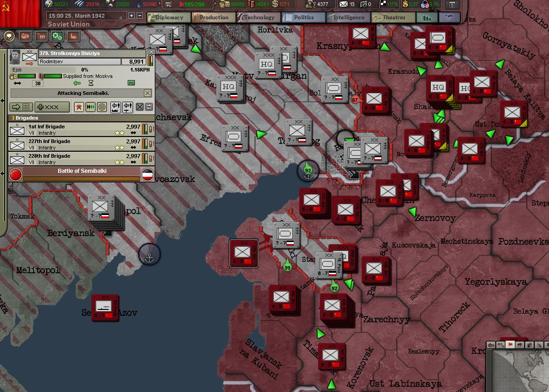Click the red-crossed disband unit icon

pyautogui.click(x=79, y=107)
